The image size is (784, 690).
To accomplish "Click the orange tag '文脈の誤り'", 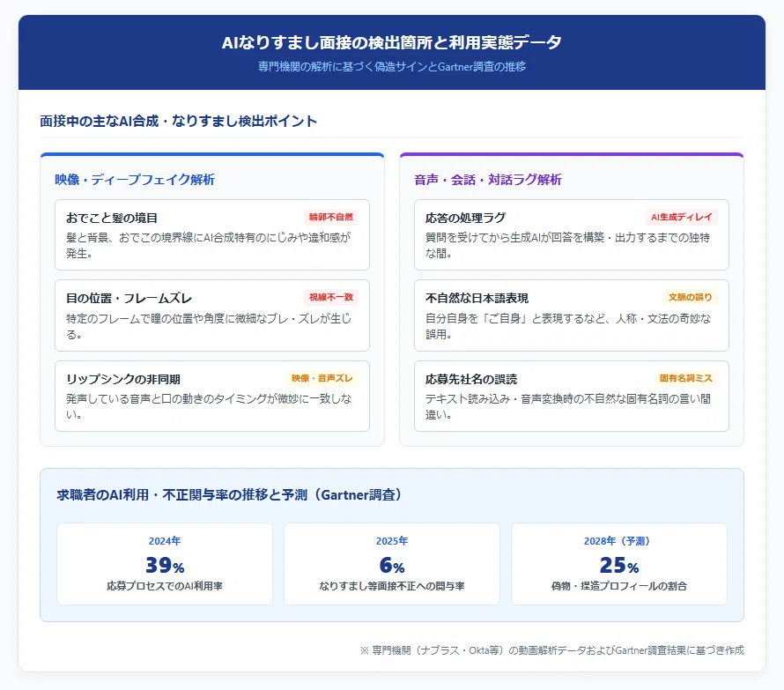I will (x=691, y=297).
